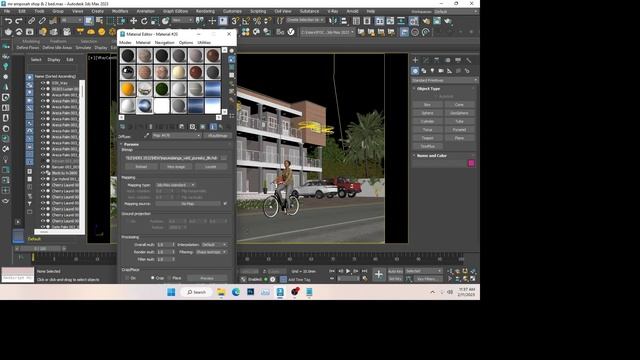Click the Locate button

211,167
